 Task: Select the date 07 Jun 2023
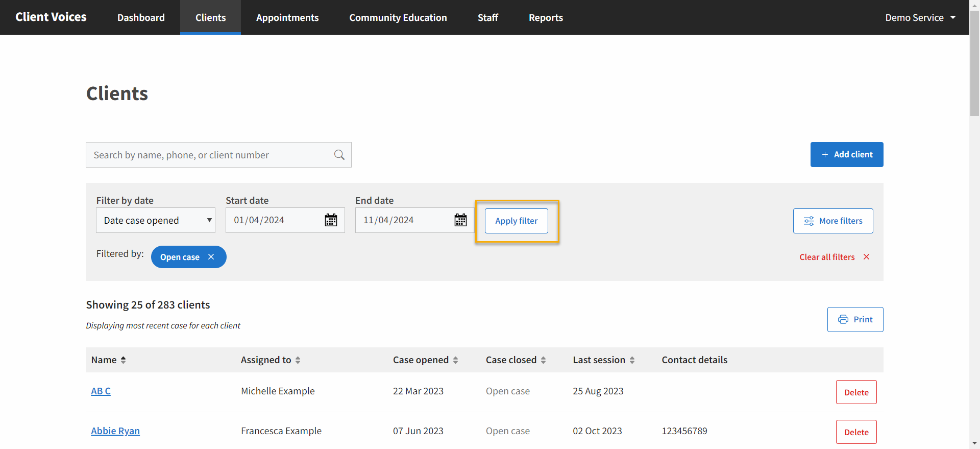(418, 431)
